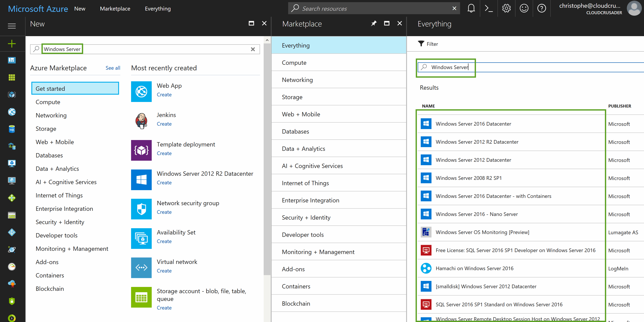The width and height of the screenshot is (644, 322).
Task: Click Create under Web App
Action: point(164,95)
